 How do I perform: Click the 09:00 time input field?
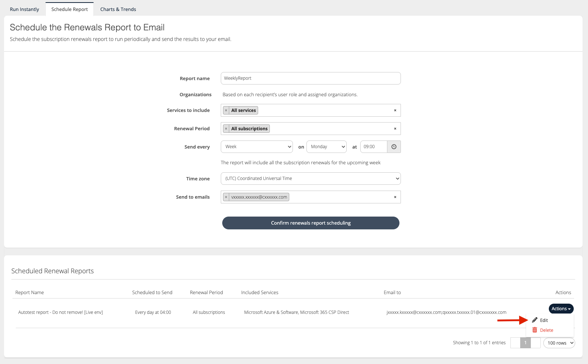coord(373,147)
